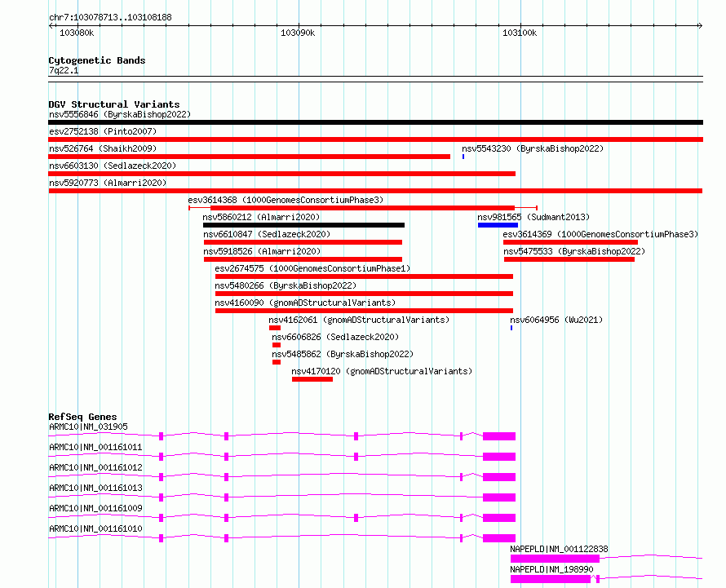The image size is (726, 588).
Task: Open label nsv4162061 (gnomADStructuralVariants)
Action: [x=359, y=320]
